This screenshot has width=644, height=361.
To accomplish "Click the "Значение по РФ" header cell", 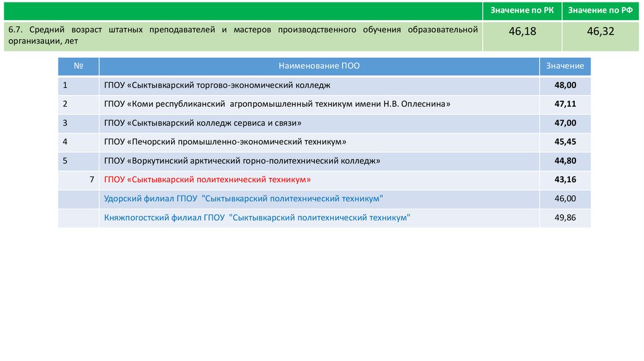I will point(601,11).
